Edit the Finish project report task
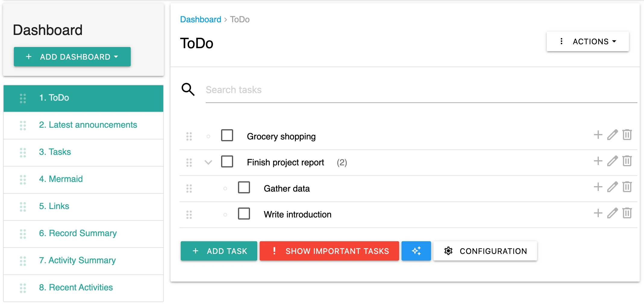The image size is (644, 306). [x=612, y=161]
